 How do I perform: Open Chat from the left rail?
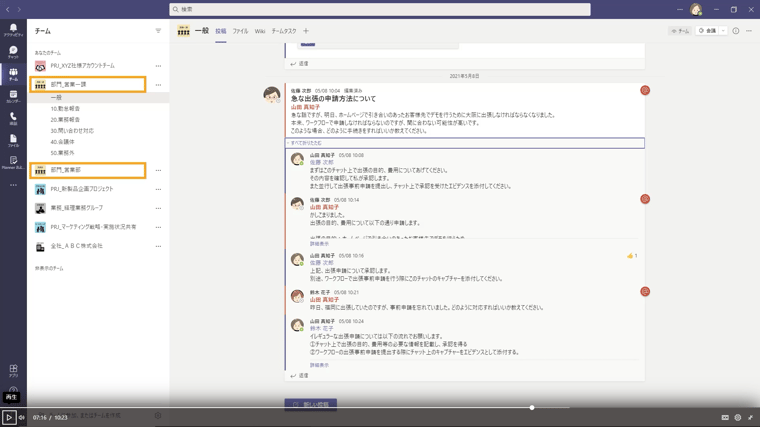[x=13, y=52]
